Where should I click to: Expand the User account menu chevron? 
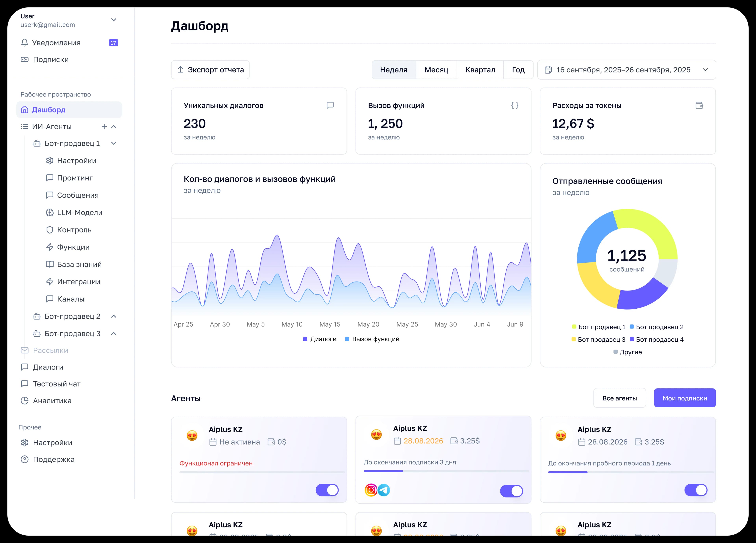(x=114, y=20)
